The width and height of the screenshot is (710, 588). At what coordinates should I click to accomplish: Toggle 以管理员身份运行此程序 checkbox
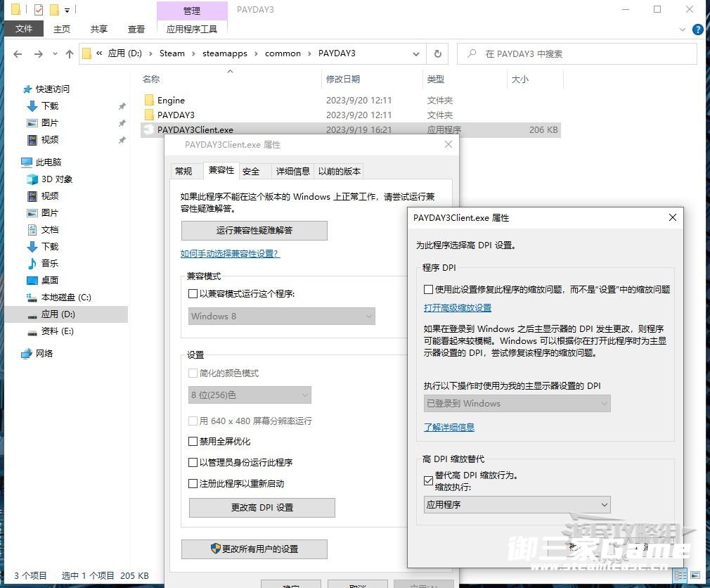tap(193, 463)
